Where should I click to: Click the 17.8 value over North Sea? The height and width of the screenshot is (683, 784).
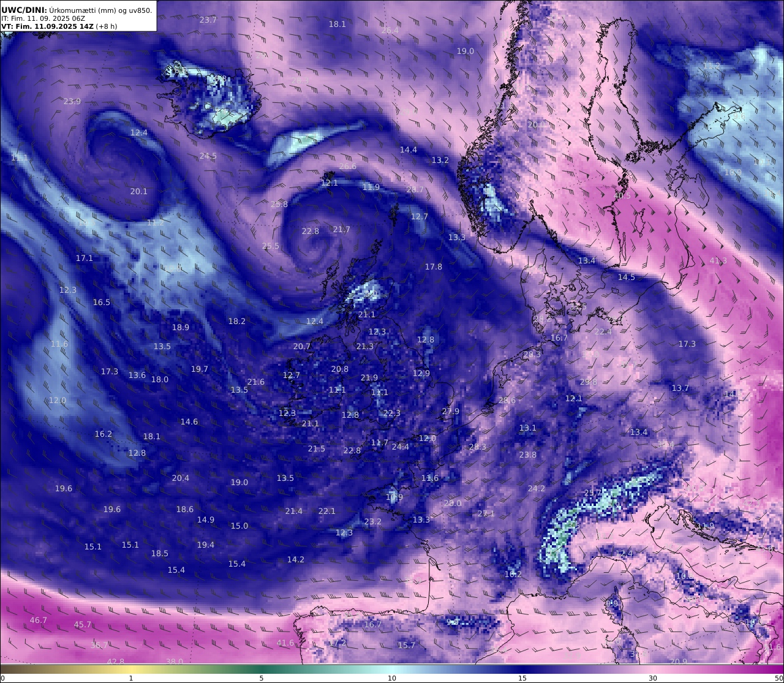pos(434,266)
